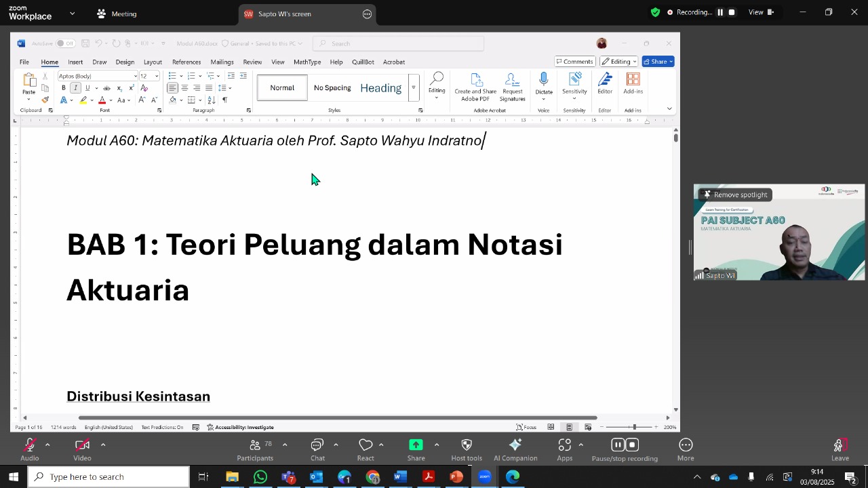Open the font size dropdown
Image resolution: width=868 pixels, height=488 pixels.
[x=157, y=76]
